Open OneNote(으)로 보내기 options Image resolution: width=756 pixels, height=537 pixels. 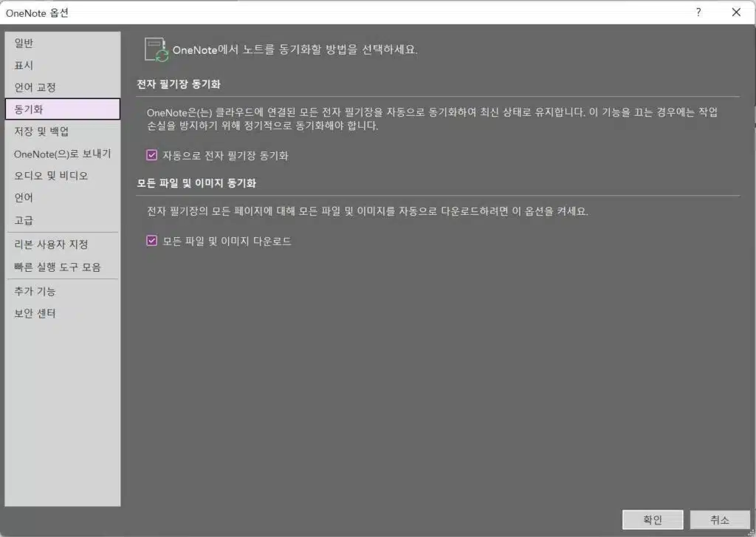pos(62,154)
